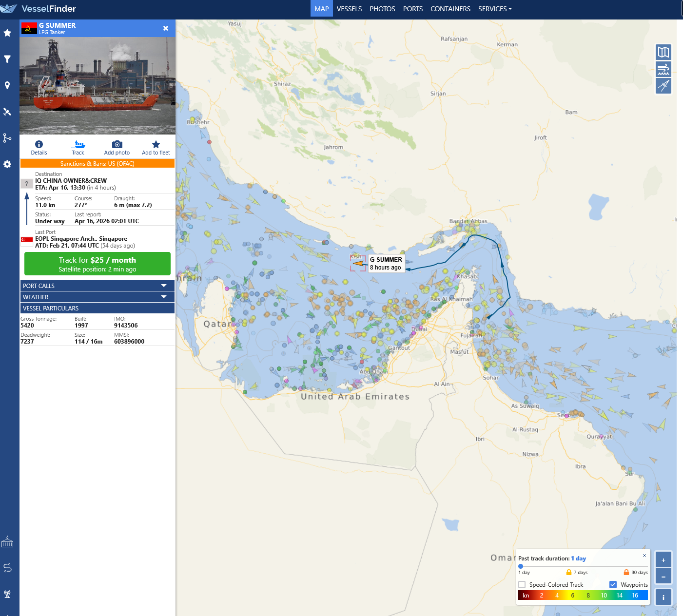
Task: Close the G SUMMER vessel panel
Action: click(x=166, y=28)
